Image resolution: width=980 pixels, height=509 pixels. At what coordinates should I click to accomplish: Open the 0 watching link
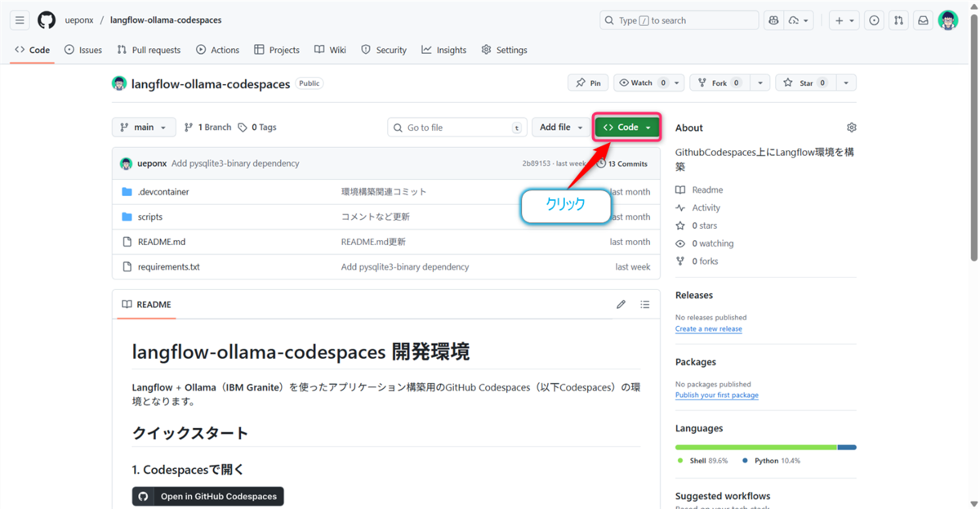click(x=705, y=244)
